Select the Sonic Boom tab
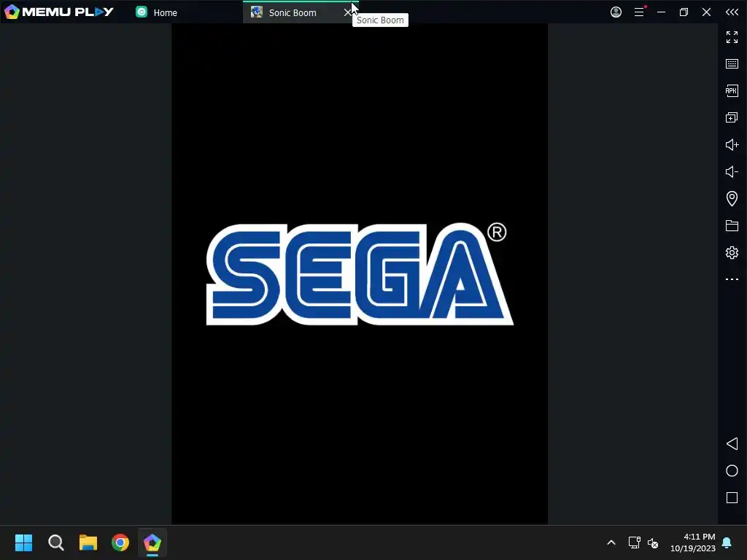 293,12
